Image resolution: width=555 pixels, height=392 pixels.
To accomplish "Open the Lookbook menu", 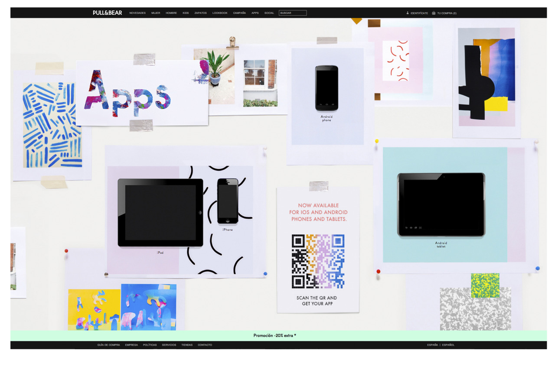I will [220, 13].
